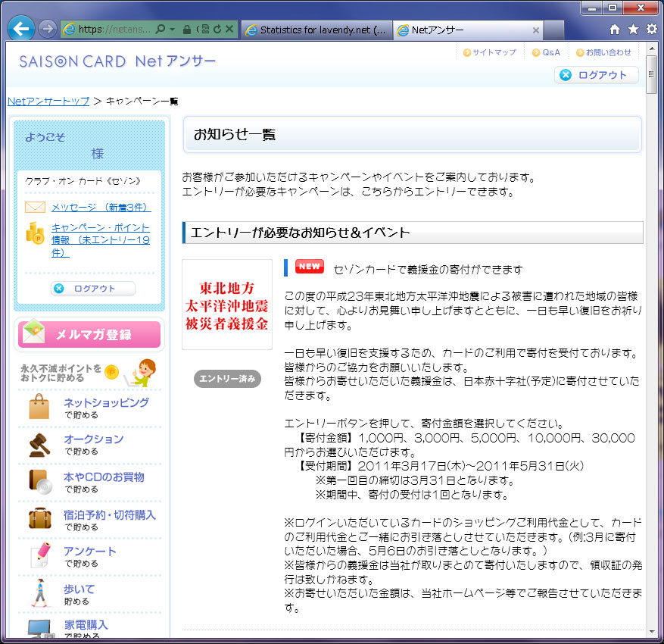Close the Netアンサー tab
The image size is (664, 644).
[x=536, y=30]
